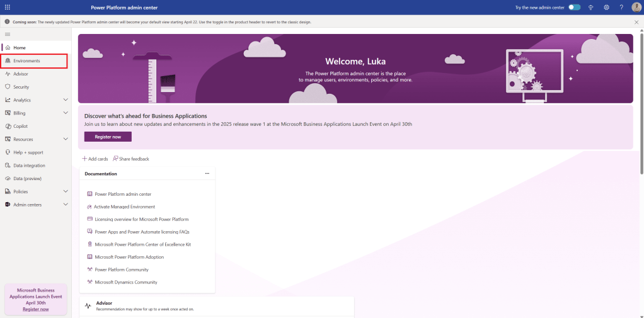Open the Documentation card more options ellipsis

207,174
